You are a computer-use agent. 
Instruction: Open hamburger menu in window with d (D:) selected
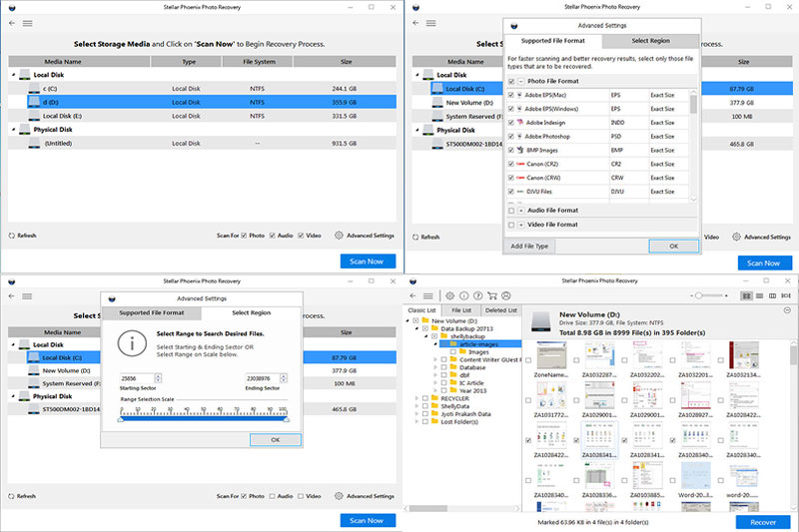coord(28,23)
